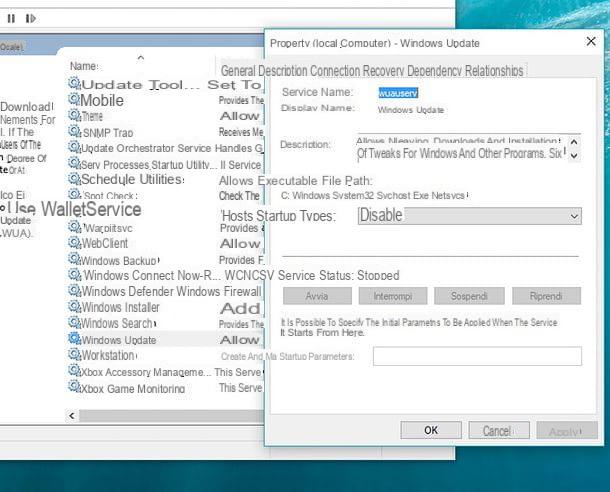Select gear icon beside Mobile service

point(74,99)
